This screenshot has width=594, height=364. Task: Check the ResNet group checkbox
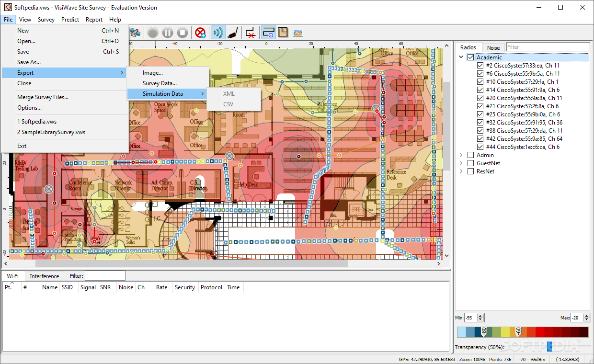click(x=470, y=171)
